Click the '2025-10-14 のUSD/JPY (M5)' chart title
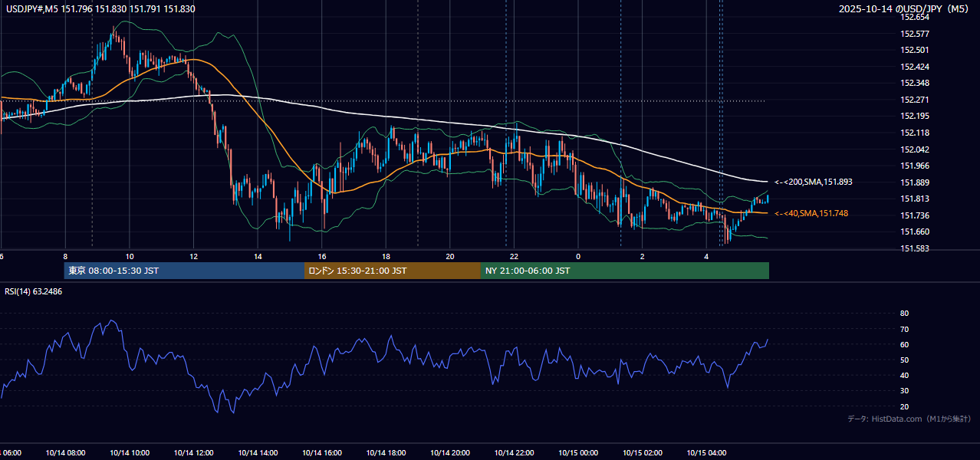 coord(904,9)
